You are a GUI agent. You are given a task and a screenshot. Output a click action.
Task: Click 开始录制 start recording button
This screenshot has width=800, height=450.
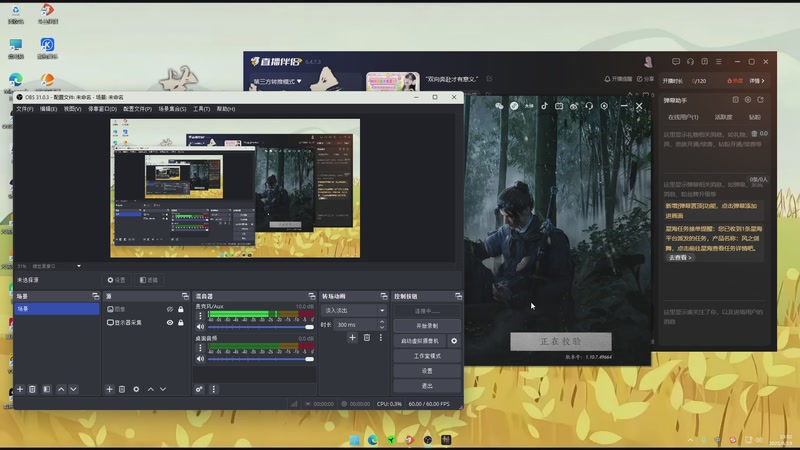[x=427, y=326]
